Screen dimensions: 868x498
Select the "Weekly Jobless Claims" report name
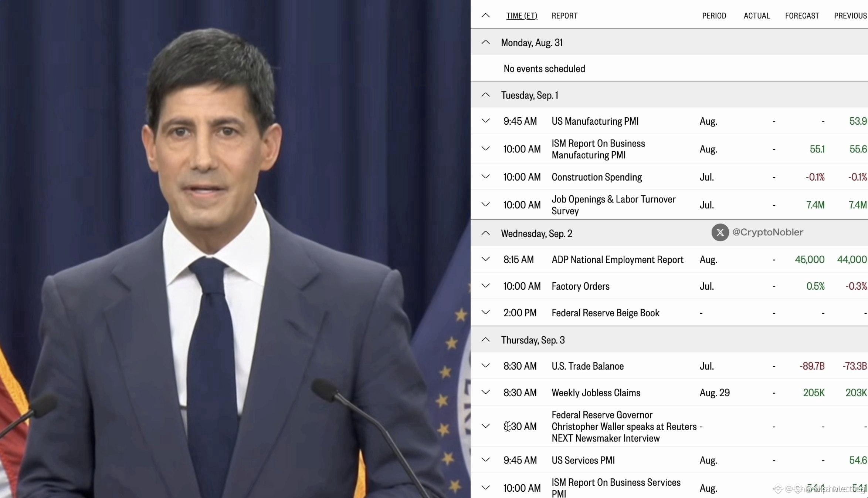click(596, 393)
